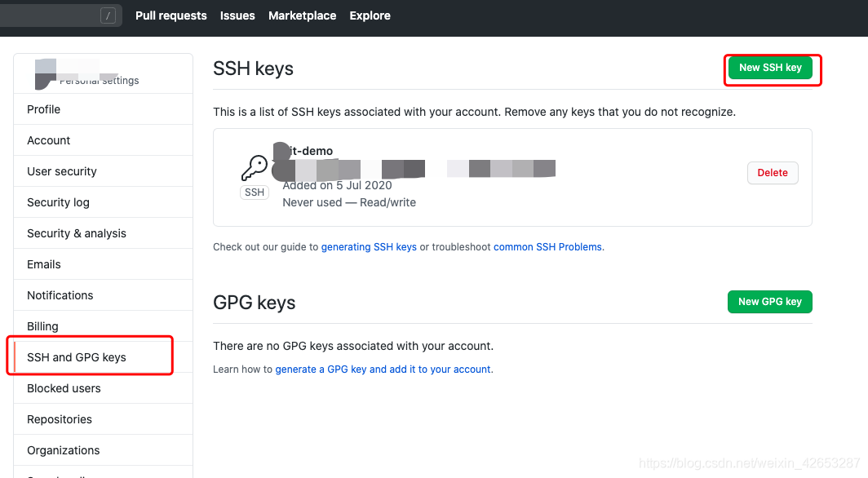Open Blocked users settings
Image resolution: width=868 pixels, height=478 pixels.
point(104,387)
